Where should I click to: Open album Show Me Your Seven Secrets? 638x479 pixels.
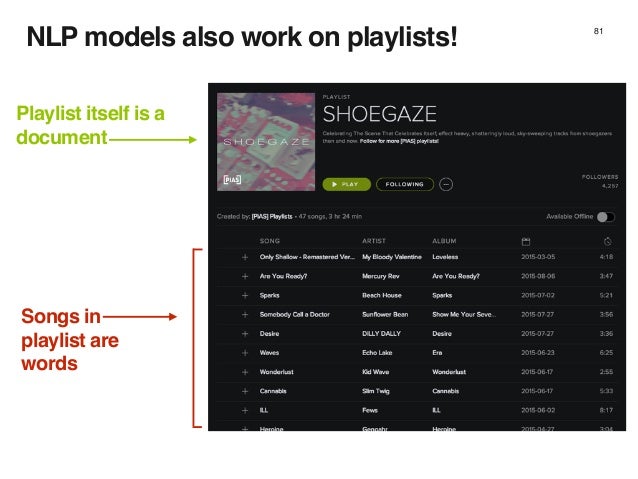pos(464,314)
